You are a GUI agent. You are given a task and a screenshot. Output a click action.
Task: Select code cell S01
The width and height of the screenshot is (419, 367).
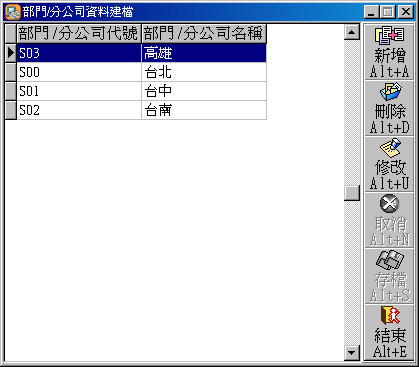(x=79, y=91)
